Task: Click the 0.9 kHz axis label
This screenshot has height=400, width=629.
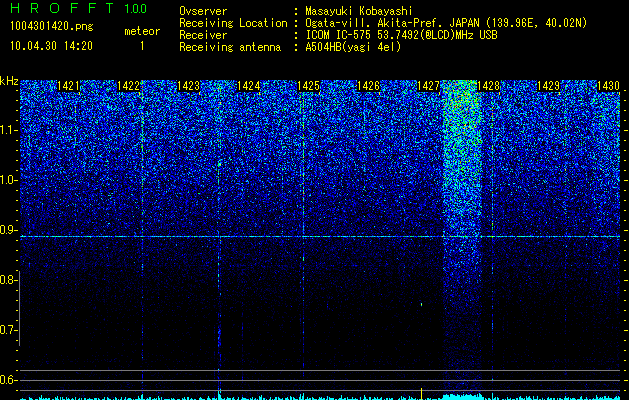Action: click(x=8, y=230)
